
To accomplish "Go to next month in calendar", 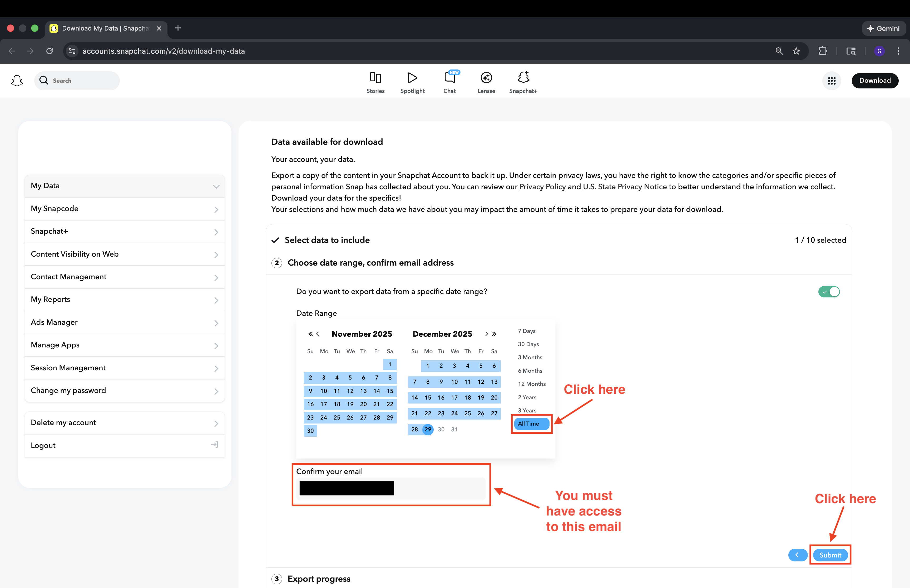I will tap(486, 334).
